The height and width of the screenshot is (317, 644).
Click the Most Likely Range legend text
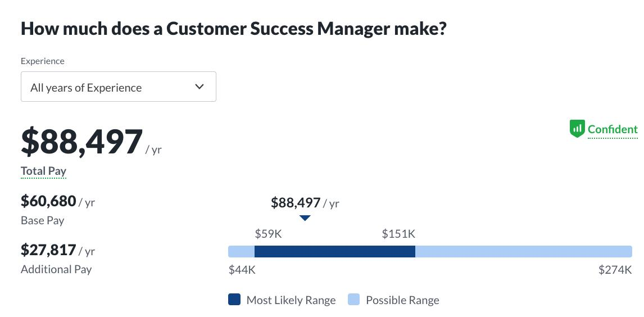click(x=291, y=300)
